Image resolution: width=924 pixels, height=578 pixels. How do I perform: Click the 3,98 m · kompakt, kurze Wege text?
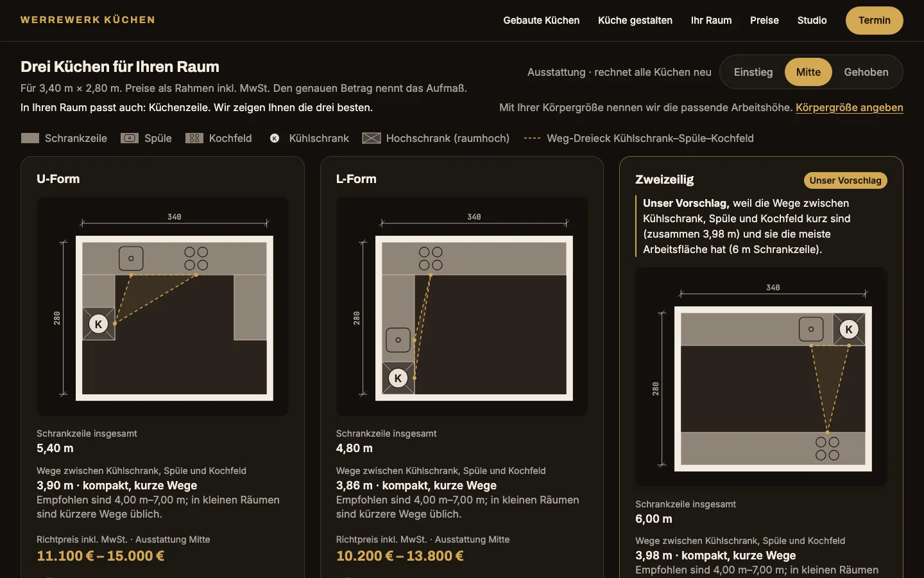click(x=715, y=556)
